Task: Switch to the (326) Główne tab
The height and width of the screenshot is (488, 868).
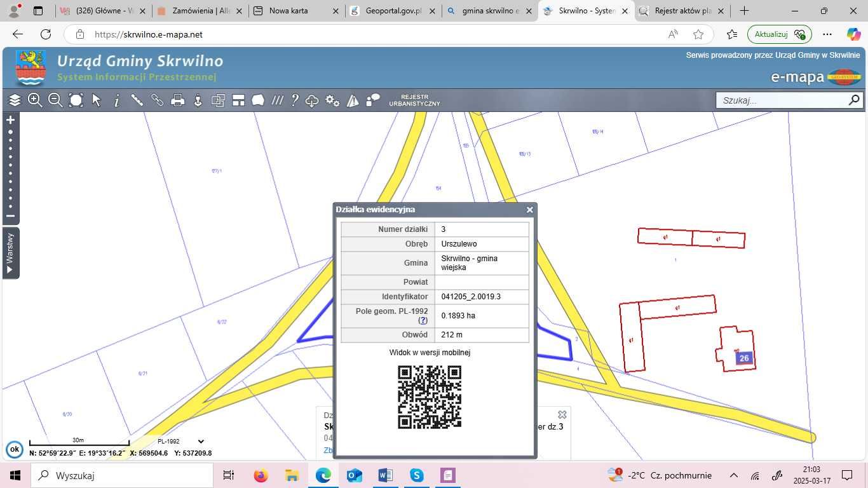Action: pyautogui.click(x=103, y=11)
